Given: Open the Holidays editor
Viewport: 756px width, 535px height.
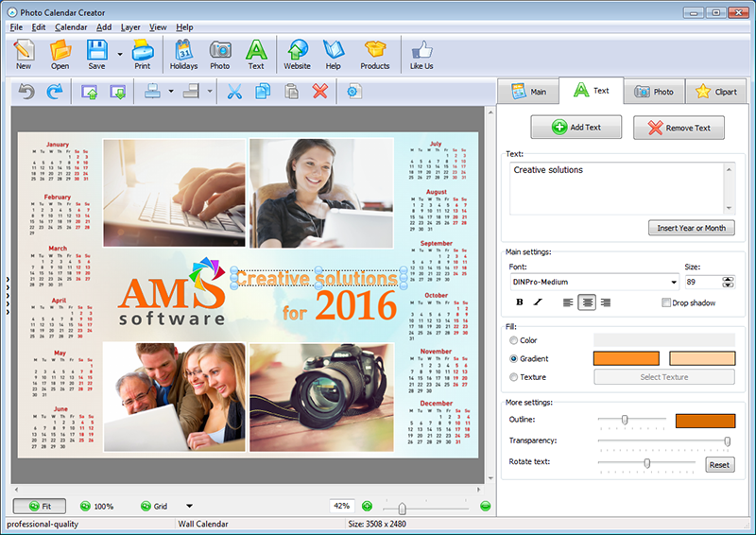Looking at the screenshot, I should [183, 54].
